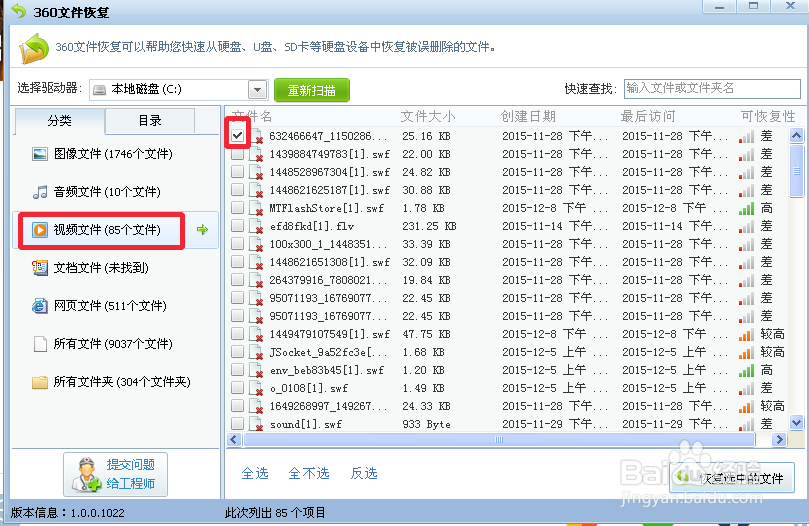The height and width of the screenshot is (526, 809).
Task: Click the web page files globe icon
Action: click(40, 306)
